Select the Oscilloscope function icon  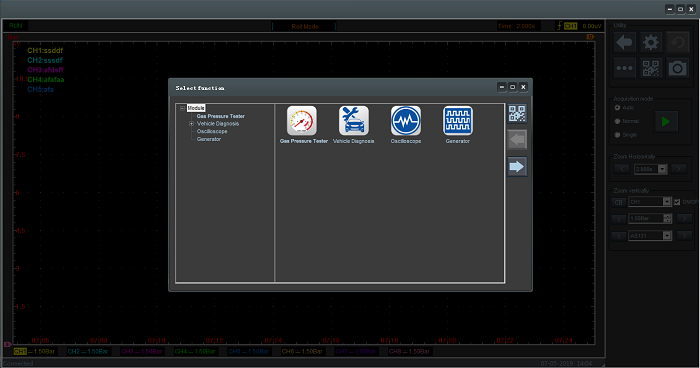[406, 121]
